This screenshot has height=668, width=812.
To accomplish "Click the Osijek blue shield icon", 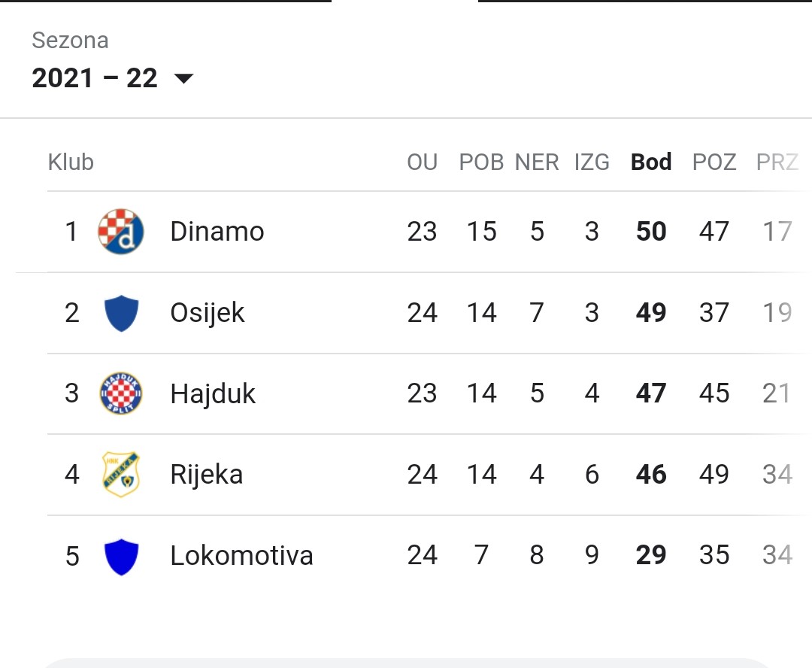I will coord(121,313).
